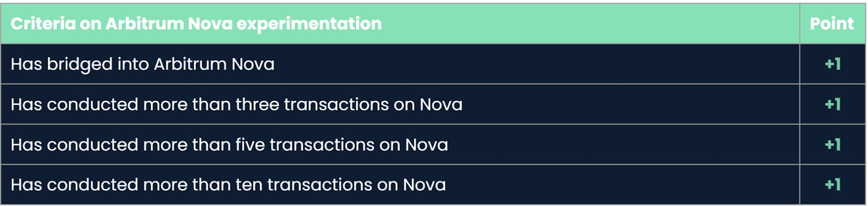The image size is (868, 206).
Task: Click 'Arbitrum Nova' in the first data row
Action: click(214, 64)
